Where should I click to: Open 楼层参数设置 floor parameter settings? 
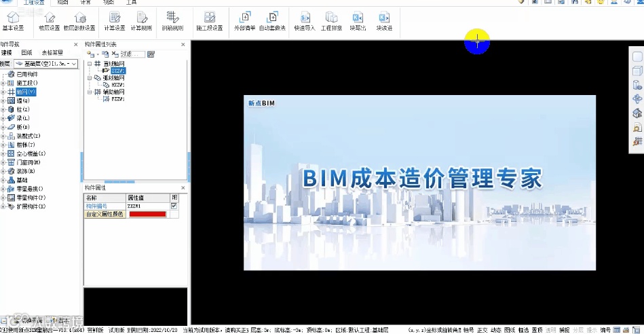79,21
